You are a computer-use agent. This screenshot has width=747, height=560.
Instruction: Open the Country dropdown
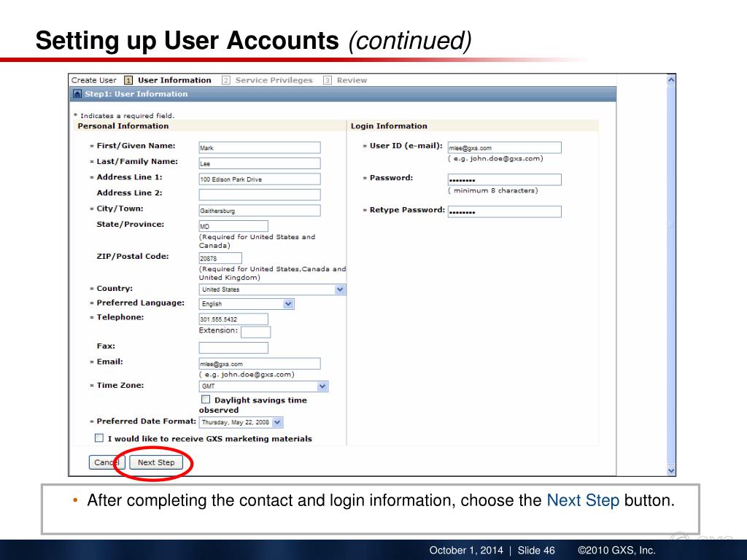[272, 289]
